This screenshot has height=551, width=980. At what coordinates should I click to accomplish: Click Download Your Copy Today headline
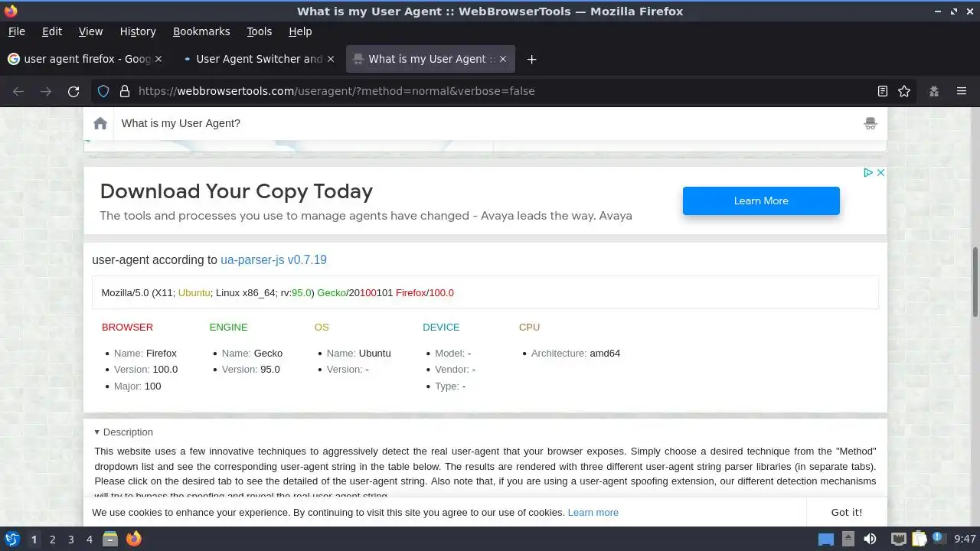tap(237, 191)
